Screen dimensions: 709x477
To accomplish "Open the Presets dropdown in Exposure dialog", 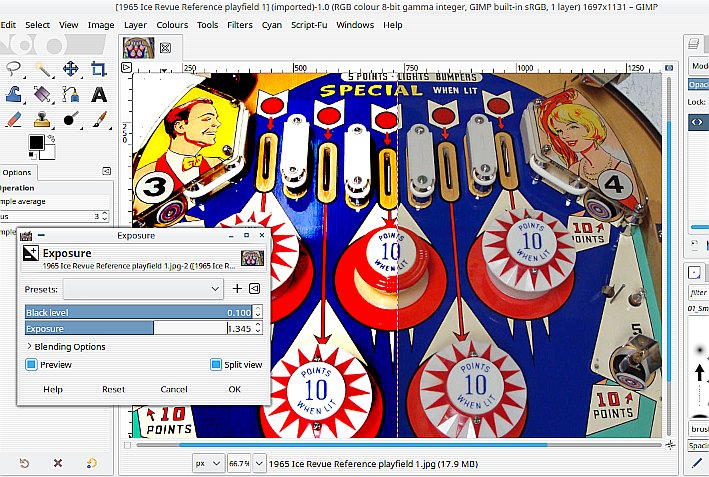I will [x=143, y=288].
